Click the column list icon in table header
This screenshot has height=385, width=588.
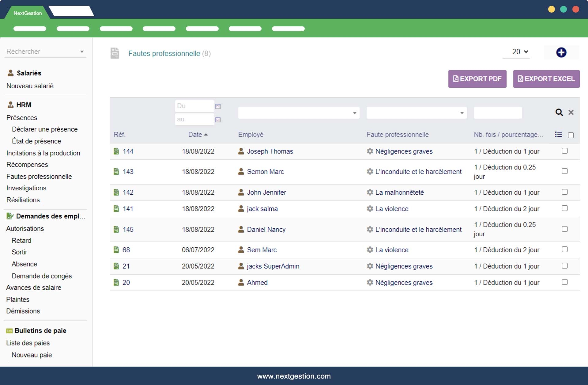click(558, 135)
